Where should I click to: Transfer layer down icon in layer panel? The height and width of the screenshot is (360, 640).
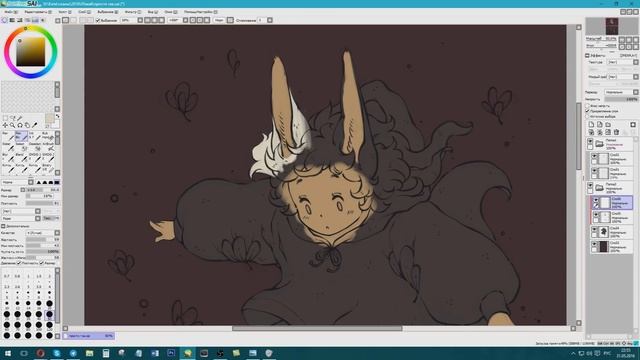pos(591,132)
